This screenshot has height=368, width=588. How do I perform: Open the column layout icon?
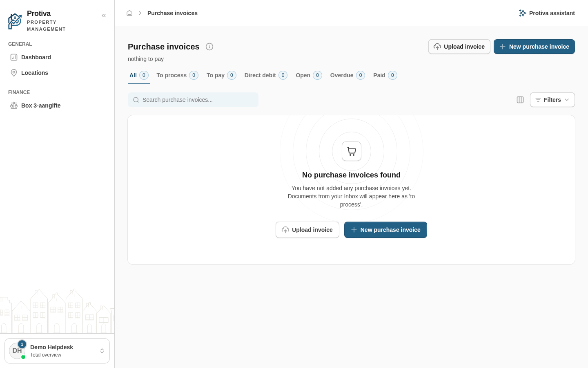click(x=520, y=100)
